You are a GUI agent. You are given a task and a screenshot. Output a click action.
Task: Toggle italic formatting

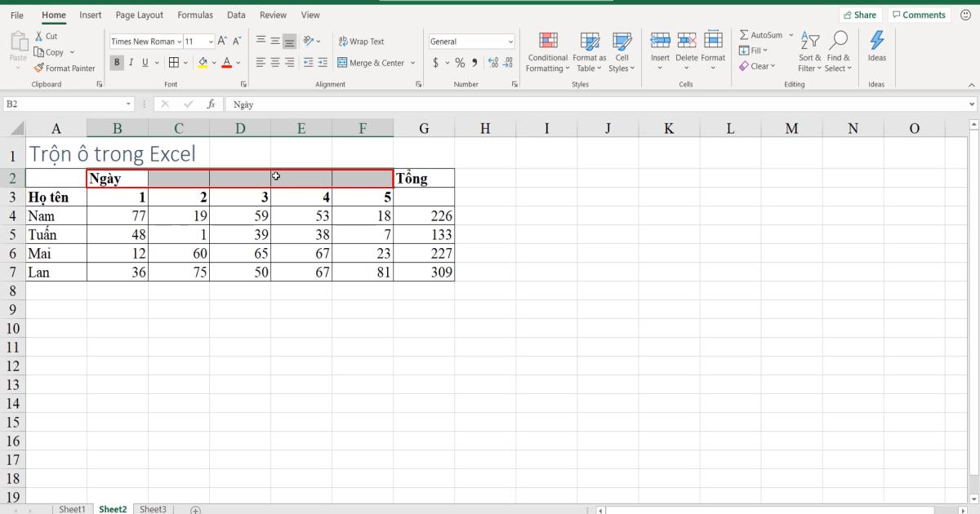(x=130, y=62)
